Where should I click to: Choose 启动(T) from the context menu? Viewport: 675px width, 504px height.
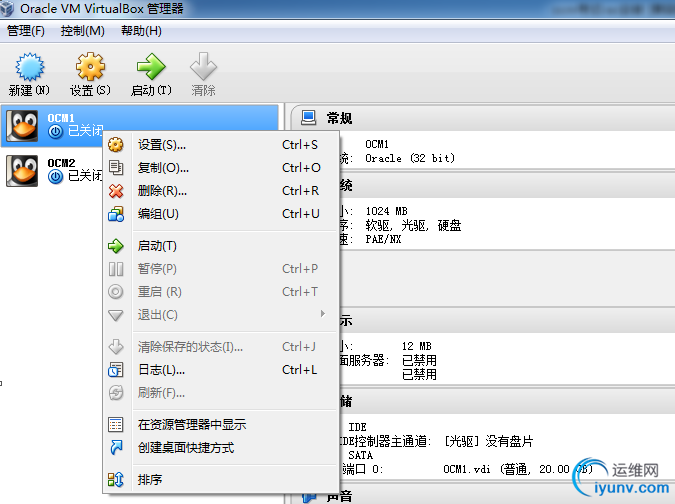tap(221, 246)
